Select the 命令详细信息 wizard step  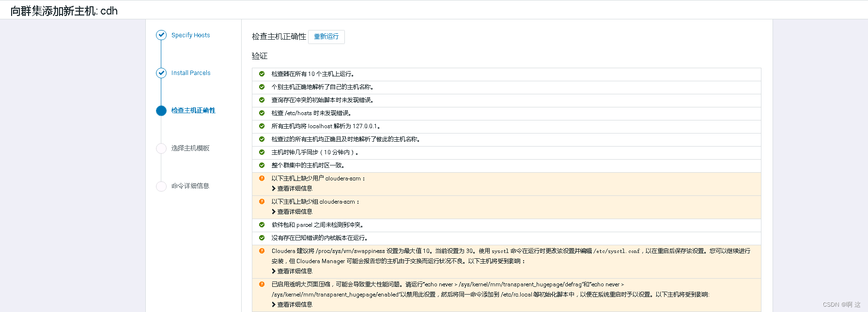(x=190, y=186)
